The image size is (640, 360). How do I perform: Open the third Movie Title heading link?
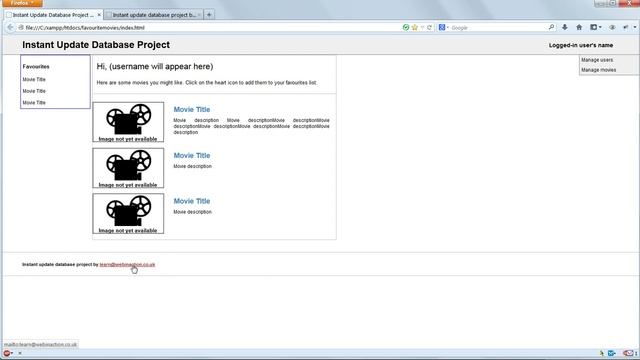point(192,201)
